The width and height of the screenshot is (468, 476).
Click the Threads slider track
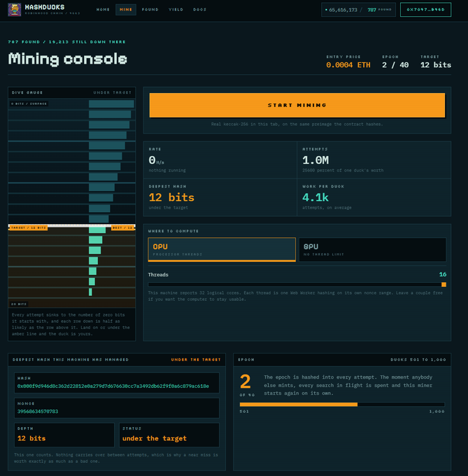click(x=297, y=284)
